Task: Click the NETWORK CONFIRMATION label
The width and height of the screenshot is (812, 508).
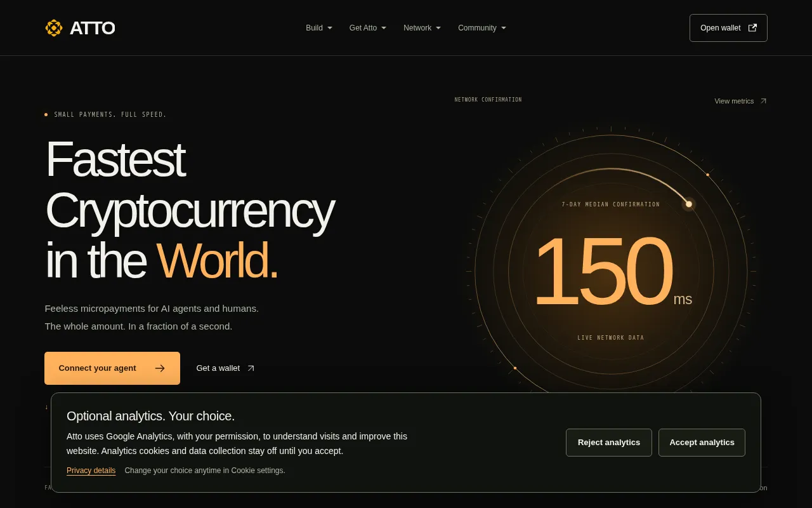Action: (x=488, y=100)
